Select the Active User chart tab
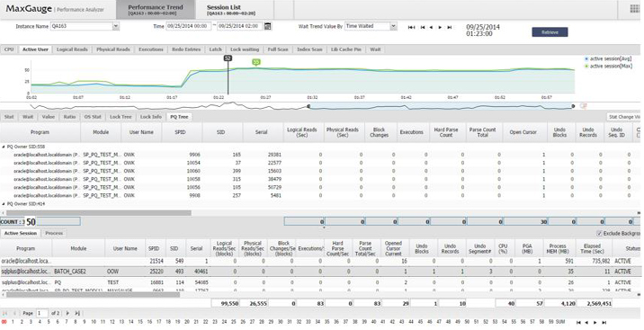Image resolution: width=644 pixels, height=330 pixels. coord(35,49)
